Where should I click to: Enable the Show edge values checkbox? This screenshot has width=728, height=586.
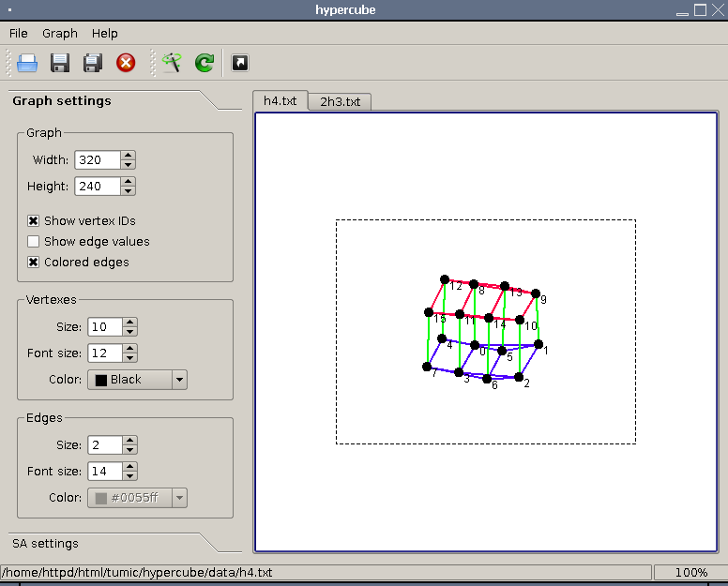point(33,241)
